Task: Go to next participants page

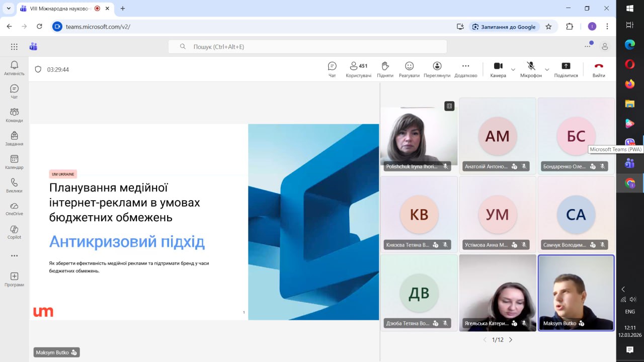Action: (x=511, y=340)
